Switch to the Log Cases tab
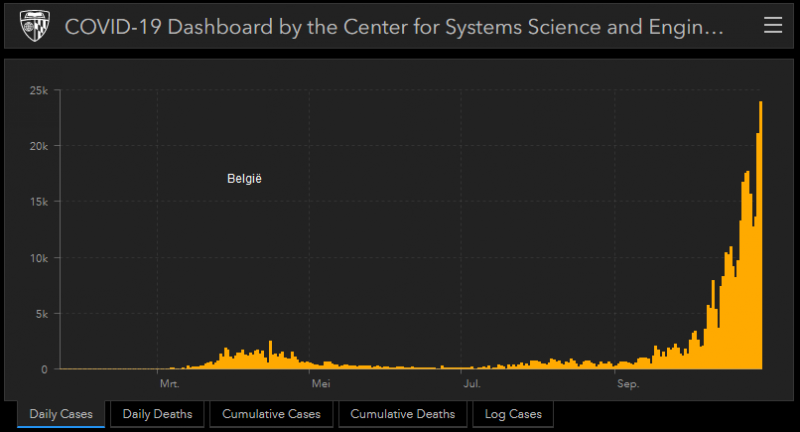 pos(513,414)
